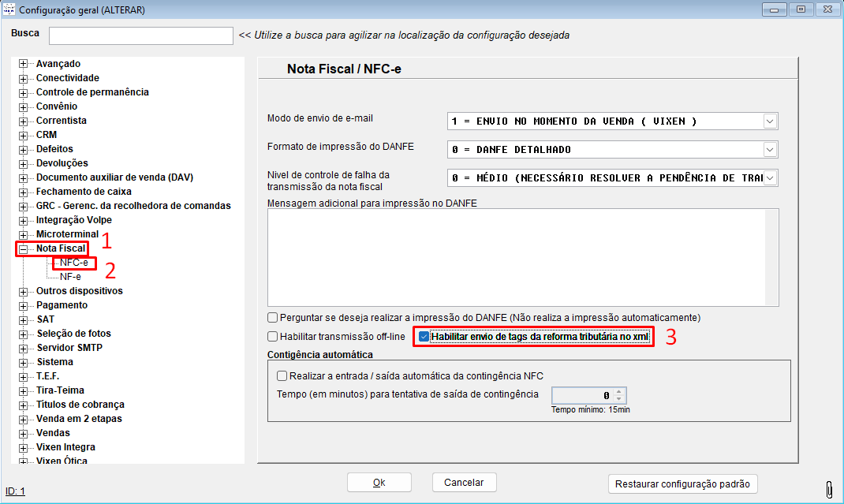The width and height of the screenshot is (844, 504).
Task: Increment the Tempo em minutos stepper
Action: (618, 392)
